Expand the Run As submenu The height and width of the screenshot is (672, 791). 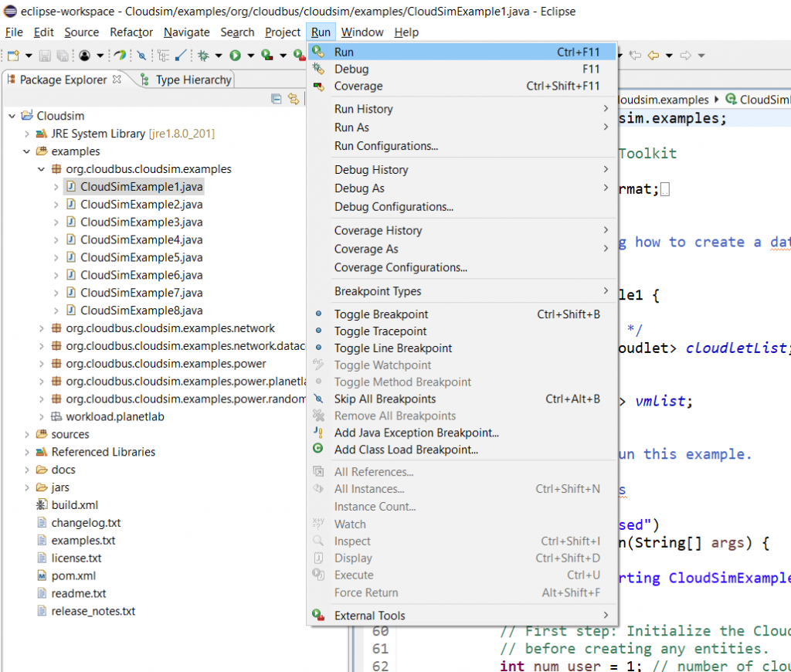point(461,127)
